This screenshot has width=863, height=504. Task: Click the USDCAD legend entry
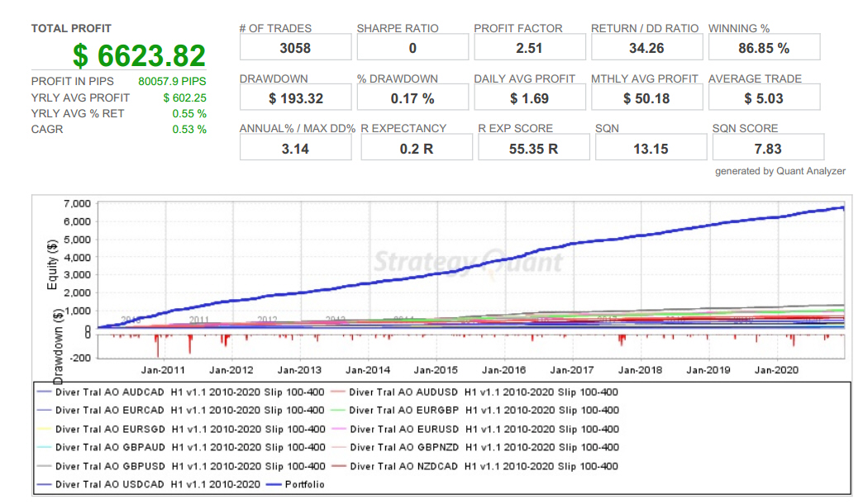click(148, 485)
